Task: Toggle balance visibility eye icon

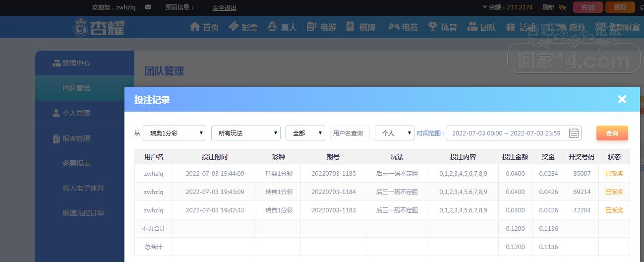Action: pos(562,7)
